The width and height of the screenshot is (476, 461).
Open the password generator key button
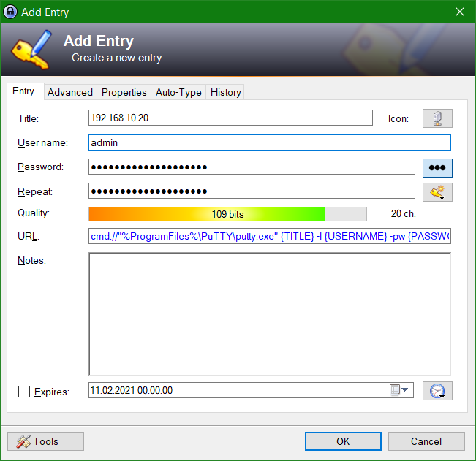click(437, 192)
